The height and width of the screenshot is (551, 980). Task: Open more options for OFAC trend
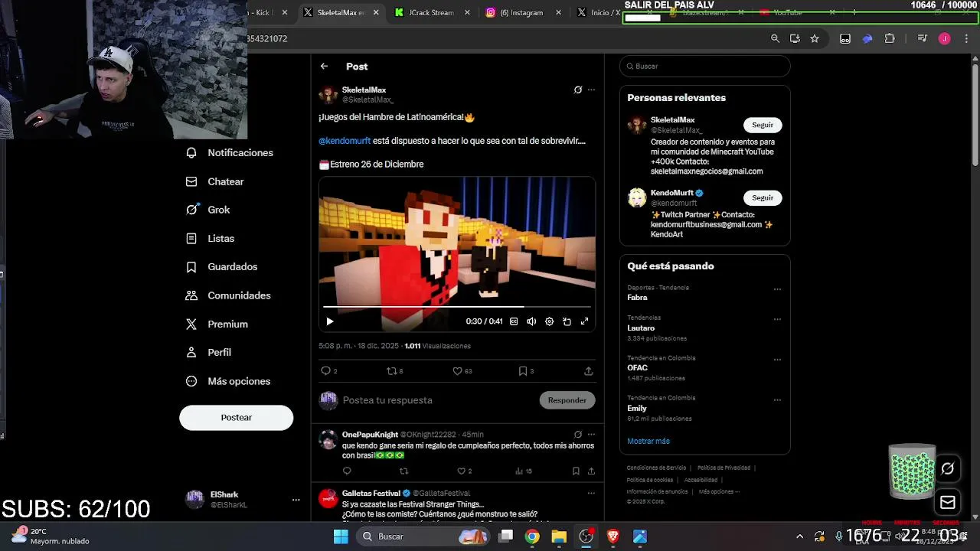[777, 360]
